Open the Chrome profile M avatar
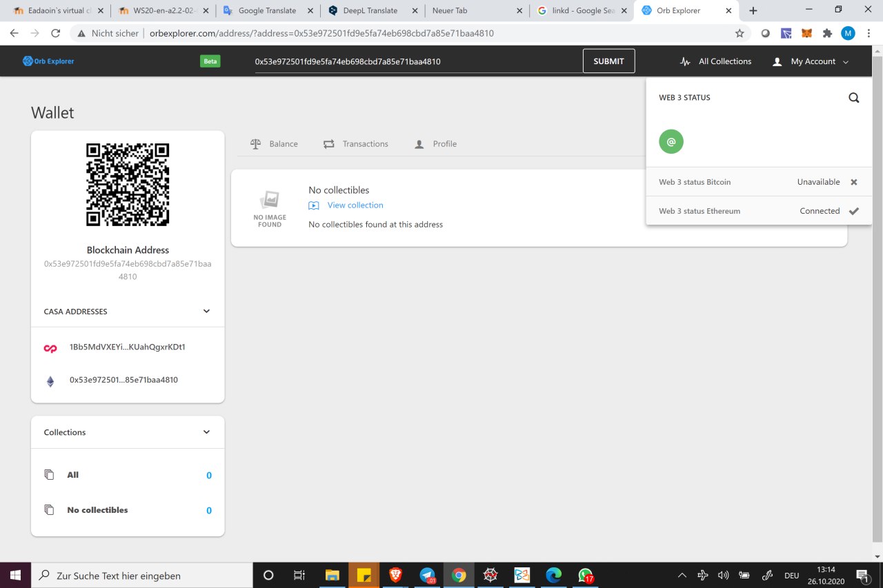This screenshot has height=588, width=883. pyautogui.click(x=848, y=33)
